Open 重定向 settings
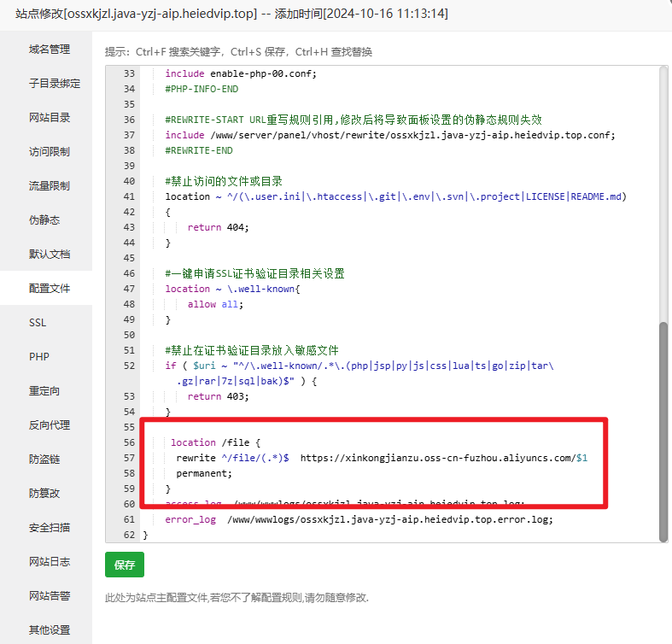Screen dimensions: 672x644 point(44,390)
